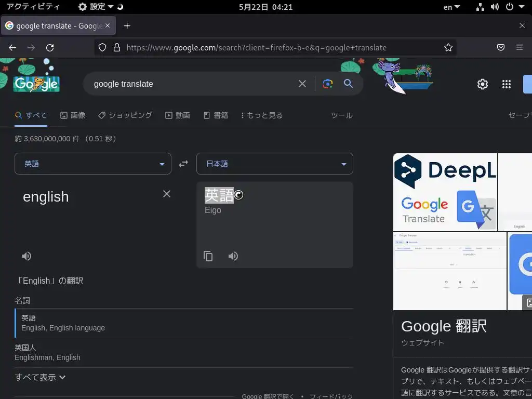The image size is (532, 399).
Task: Switch to the 動画 videos tab
Action: point(178,115)
